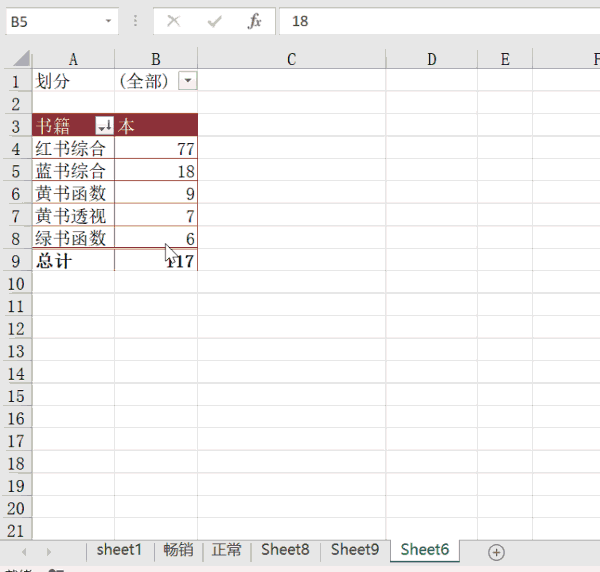The height and width of the screenshot is (572, 600).
Task: Select the cell 黄书透视
Action: tap(73, 216)
